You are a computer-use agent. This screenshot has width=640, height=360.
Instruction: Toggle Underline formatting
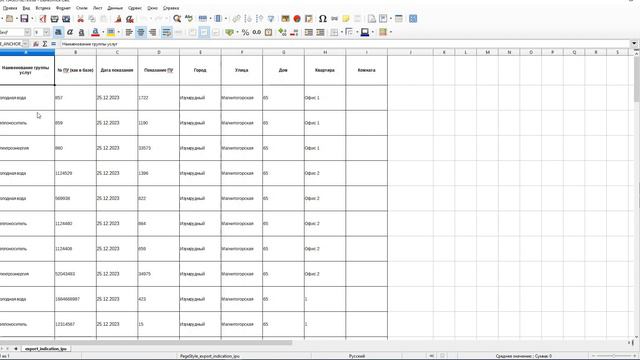click(x=82, y=32)
